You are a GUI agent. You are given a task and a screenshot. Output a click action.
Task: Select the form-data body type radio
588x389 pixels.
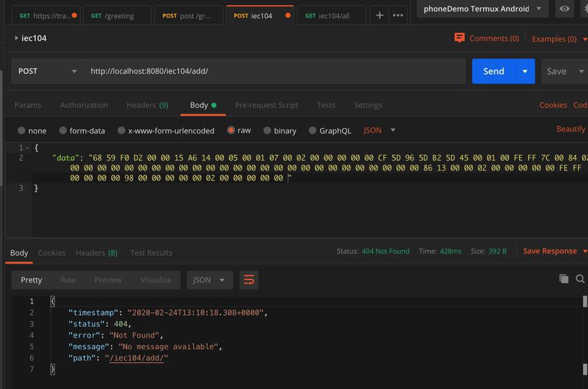[63, 130]
